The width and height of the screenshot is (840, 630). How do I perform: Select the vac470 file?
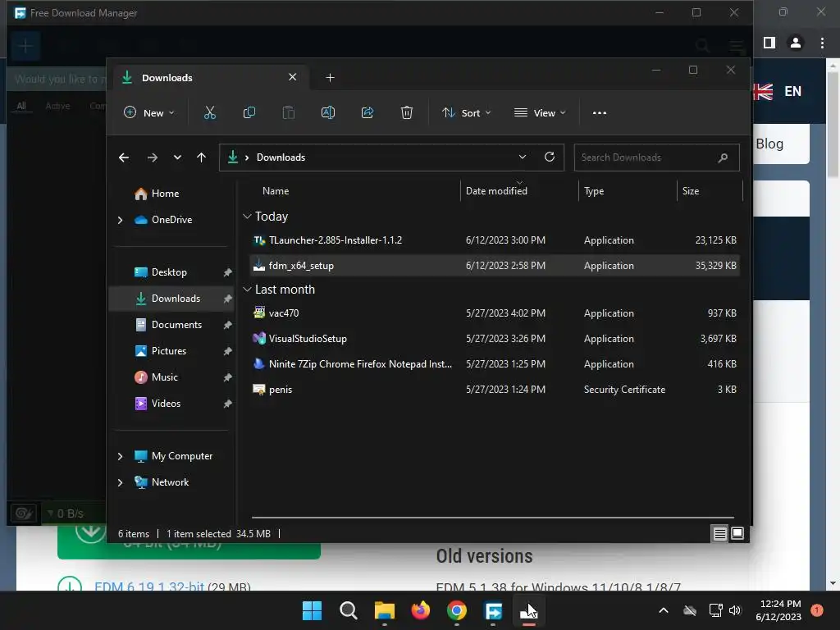[x=495, y=313]
